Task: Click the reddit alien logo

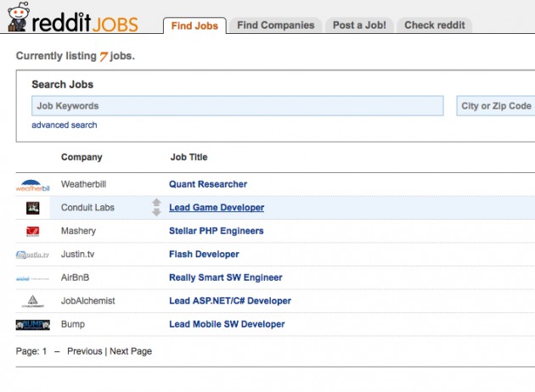Action: coord(17,18)
